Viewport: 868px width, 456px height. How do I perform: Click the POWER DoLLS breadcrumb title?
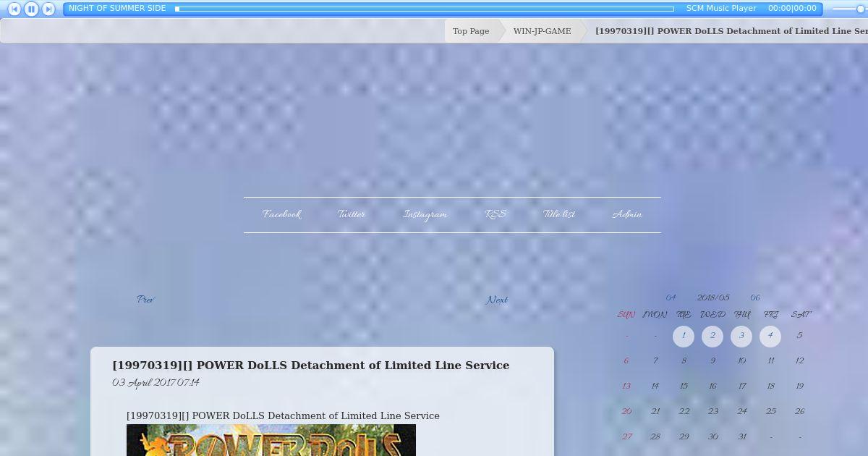731,31
